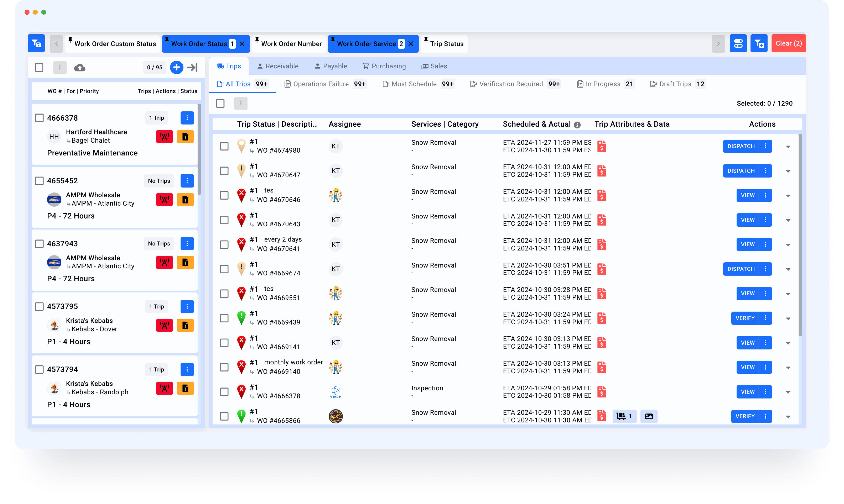Collapse the work order panel with arrow icon
This screenshot has height=504, width=844.
pos(192,67)
